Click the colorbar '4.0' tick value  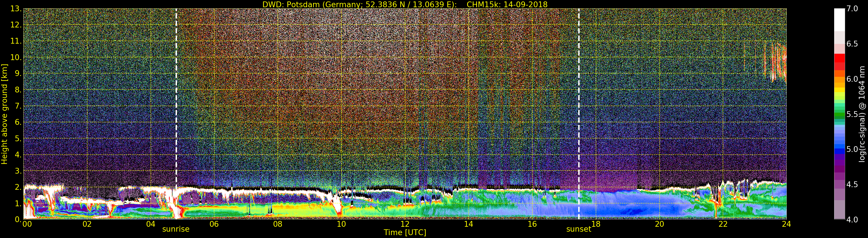point(852,220)
